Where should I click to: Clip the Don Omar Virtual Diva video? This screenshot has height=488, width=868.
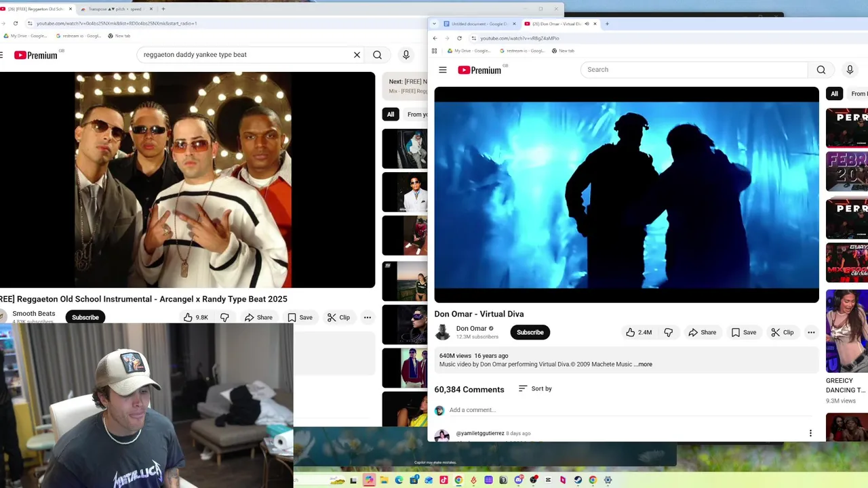point(782,332)
